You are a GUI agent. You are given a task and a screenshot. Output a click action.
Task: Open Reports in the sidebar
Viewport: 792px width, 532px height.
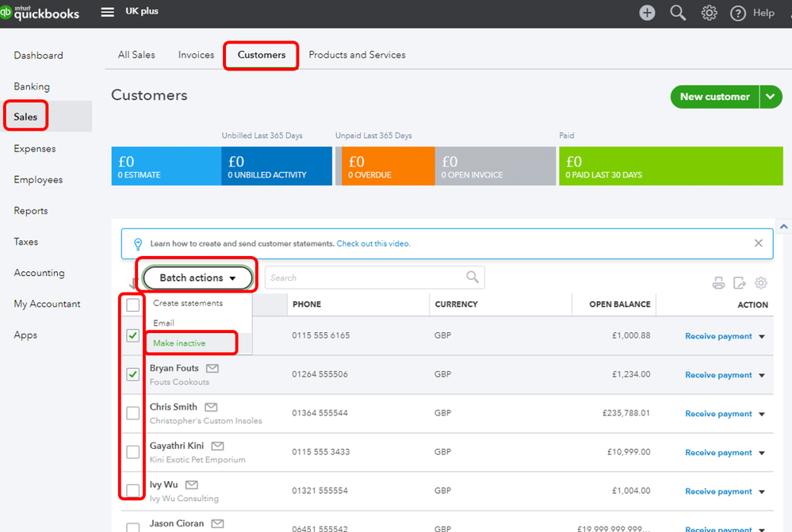coord(30,211)
